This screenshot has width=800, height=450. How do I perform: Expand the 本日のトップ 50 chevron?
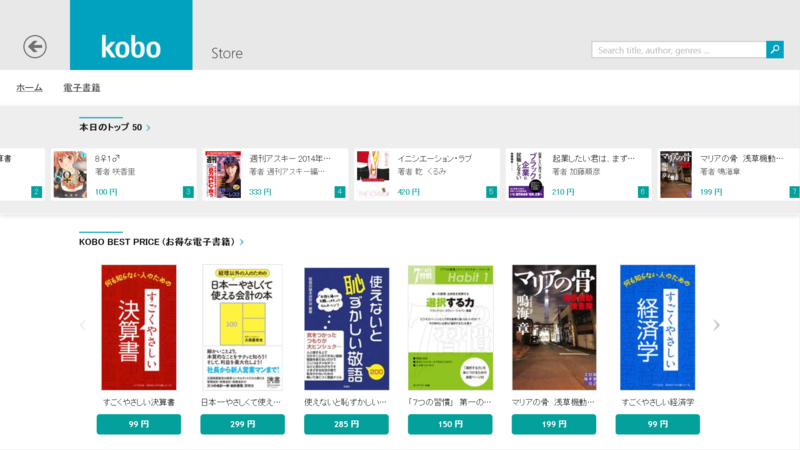(148, 128)
